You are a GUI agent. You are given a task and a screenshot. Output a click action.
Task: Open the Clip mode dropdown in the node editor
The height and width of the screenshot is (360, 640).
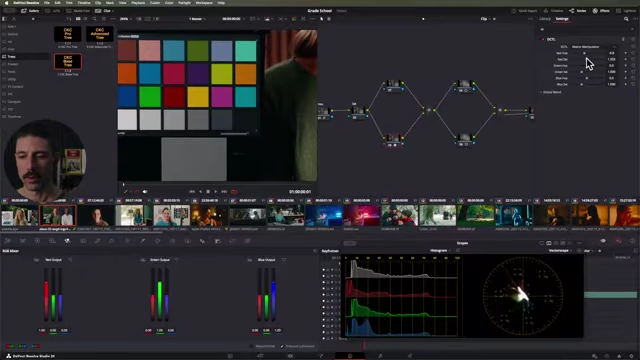[485, 19]
